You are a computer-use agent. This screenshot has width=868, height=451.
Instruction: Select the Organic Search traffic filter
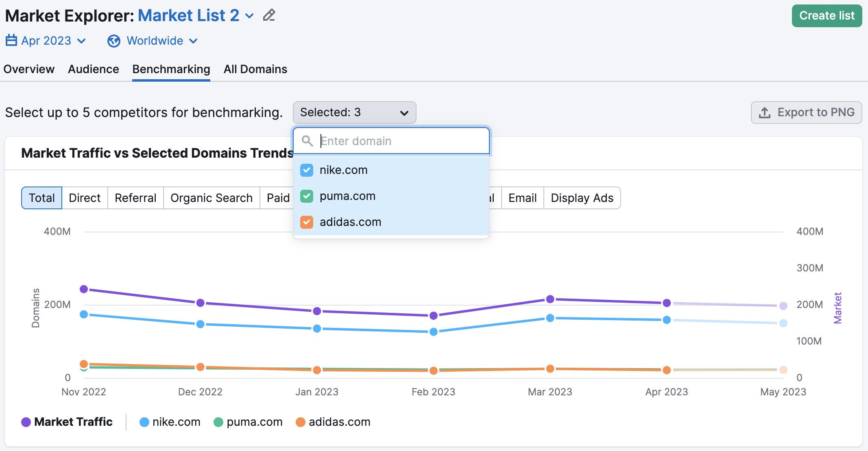pyautogui.click(x=212, y=198)
